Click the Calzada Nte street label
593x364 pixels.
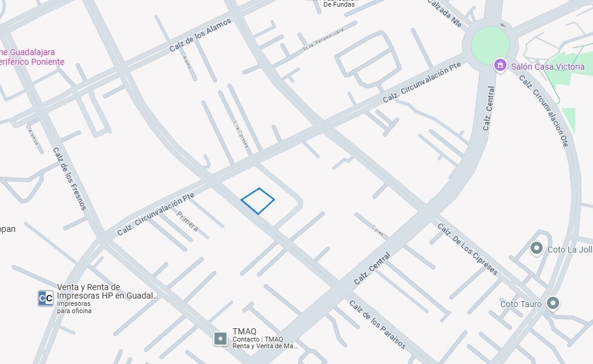coord(445,13)
